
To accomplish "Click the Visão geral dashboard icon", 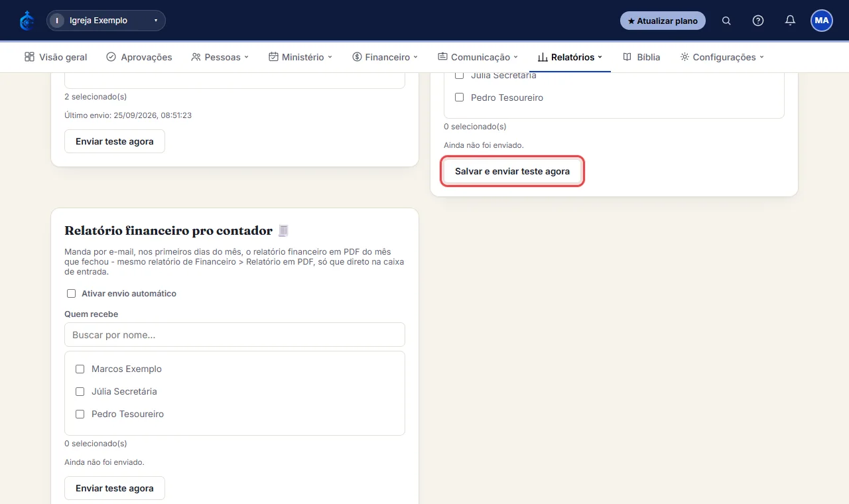I will coord(29,57).
